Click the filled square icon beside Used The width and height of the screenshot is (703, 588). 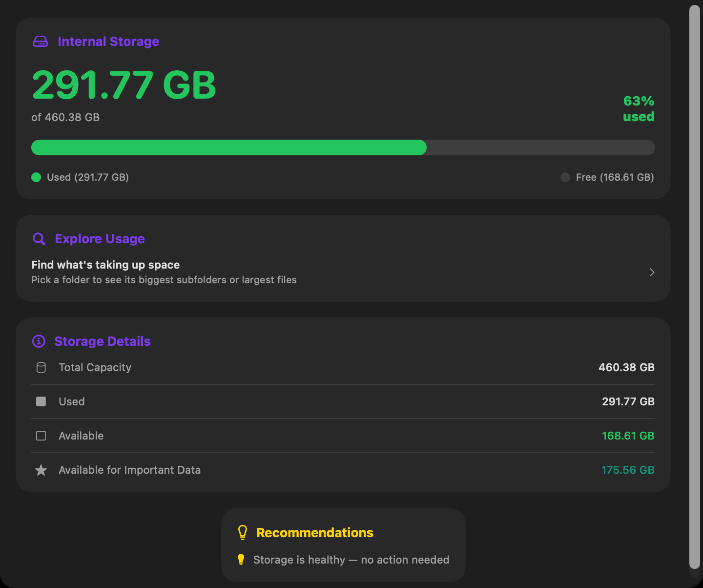(41, 401)
